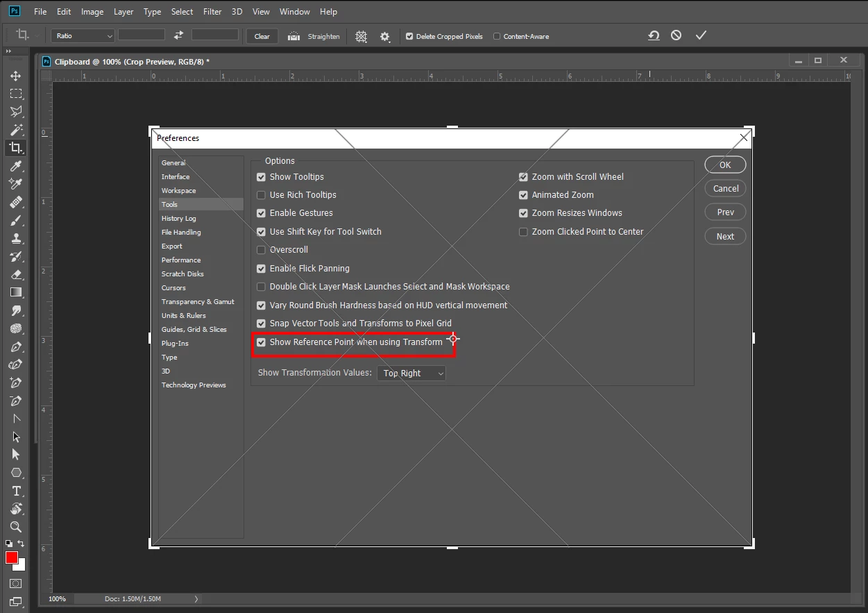Confirm preferences with OK button
The height and width of the screenshot is (613, 868).
pos(725,165)
